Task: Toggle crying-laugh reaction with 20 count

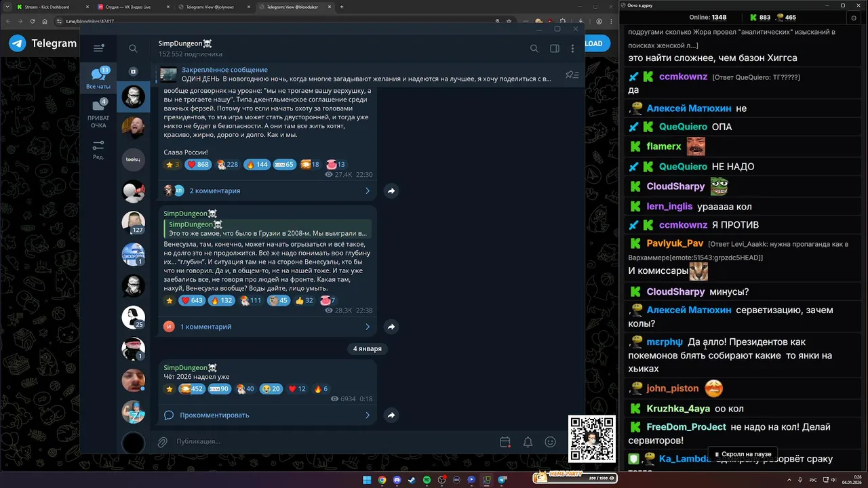Action: tap(271, 389)
